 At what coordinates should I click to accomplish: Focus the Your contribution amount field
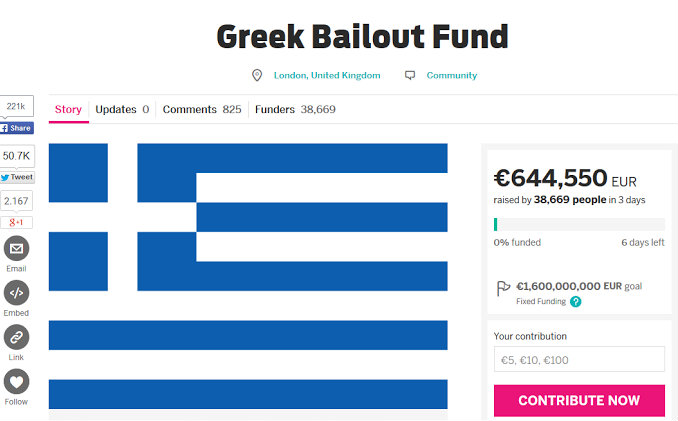(579, 359)
